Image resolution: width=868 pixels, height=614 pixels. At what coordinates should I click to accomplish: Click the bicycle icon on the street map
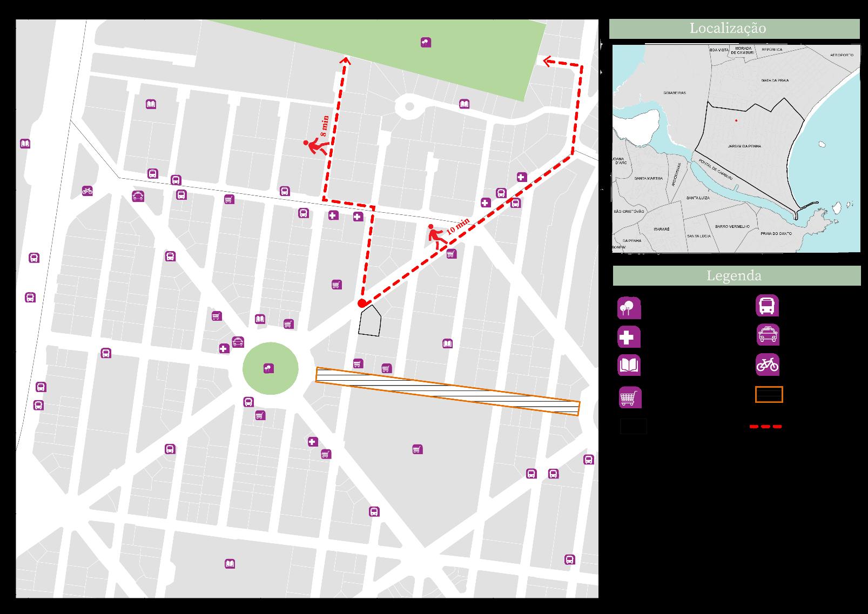[x=88, y=190]
